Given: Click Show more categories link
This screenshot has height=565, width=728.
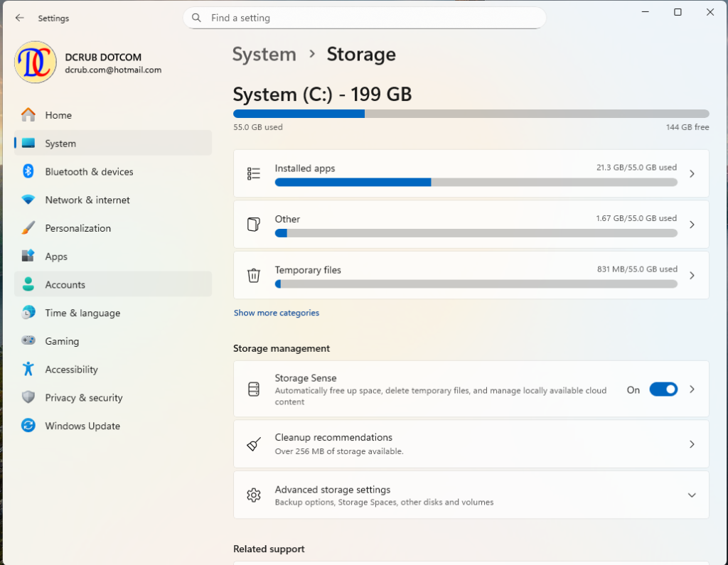Looking at the screenshot, I should click(277, 313).
